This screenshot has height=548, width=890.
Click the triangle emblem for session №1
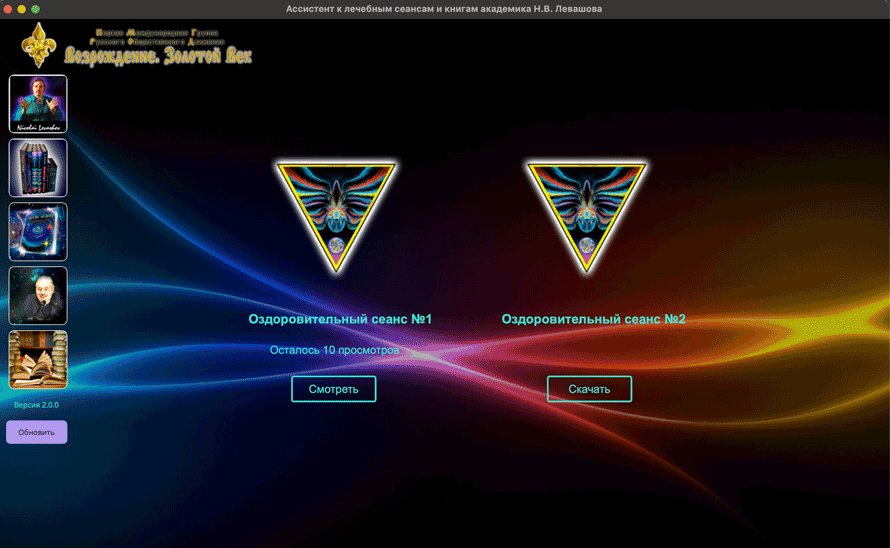[x=336, y=216]
